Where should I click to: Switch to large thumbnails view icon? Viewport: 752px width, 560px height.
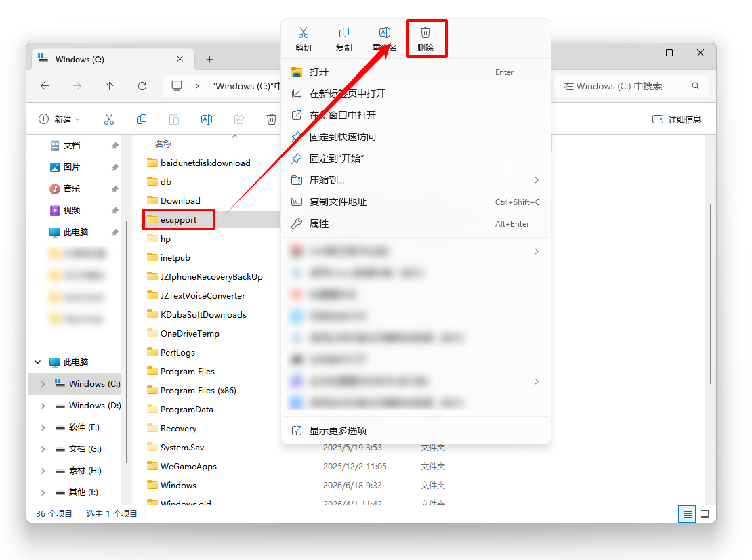705,514
